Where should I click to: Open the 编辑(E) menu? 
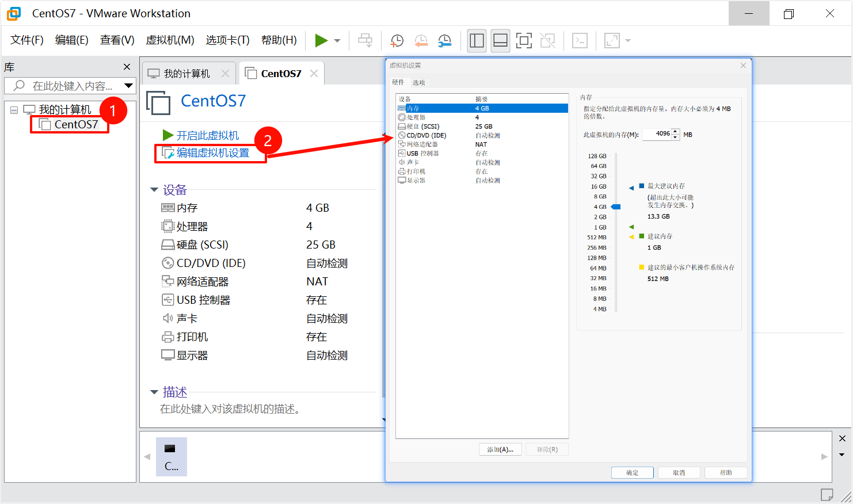[x=72, y=40]
